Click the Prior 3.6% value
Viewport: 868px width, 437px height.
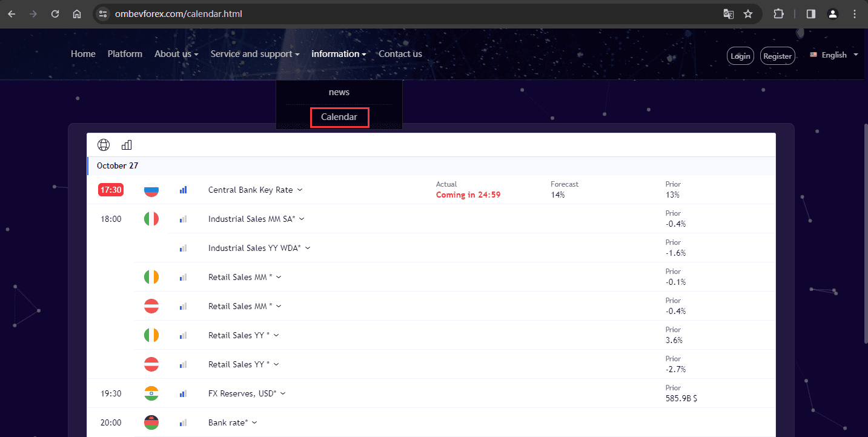click(674, 341)
